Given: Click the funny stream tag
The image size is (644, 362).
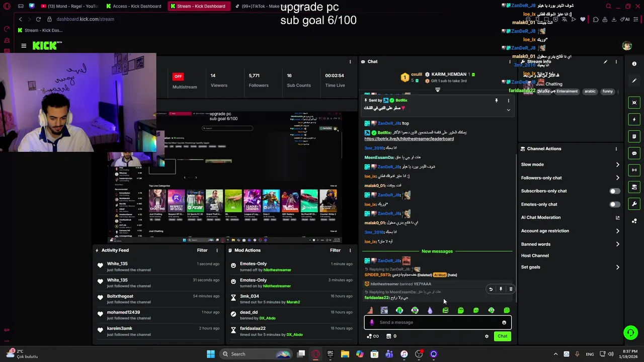Looking at the screenshot, I should coord(608,92).
